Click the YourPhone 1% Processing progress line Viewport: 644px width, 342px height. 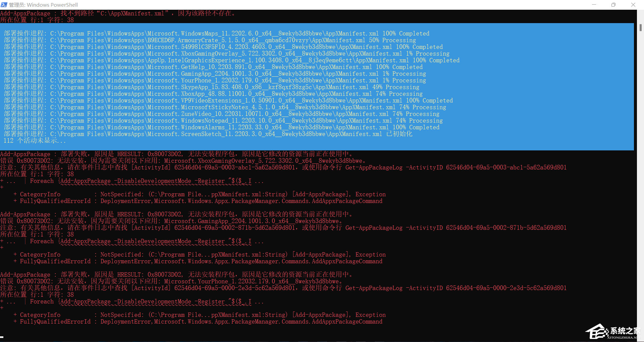pyautogui.click(x=215, y=80)
